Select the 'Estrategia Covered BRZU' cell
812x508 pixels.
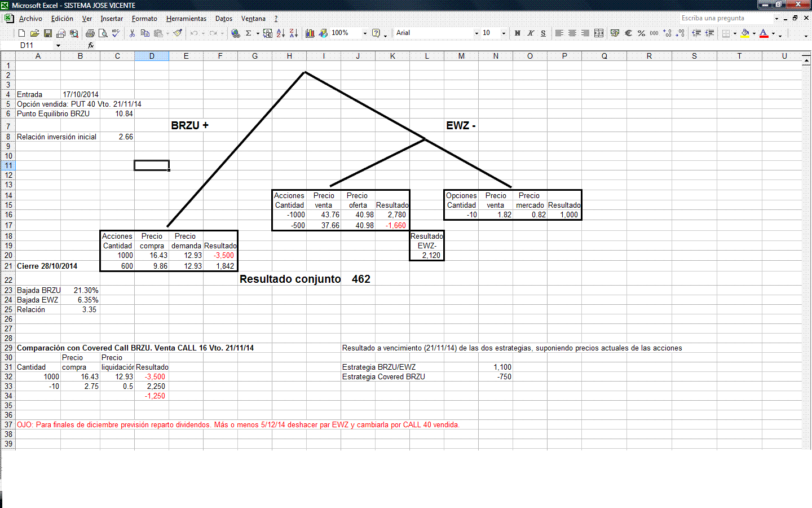pyautogui.click(x=383, y=376)
